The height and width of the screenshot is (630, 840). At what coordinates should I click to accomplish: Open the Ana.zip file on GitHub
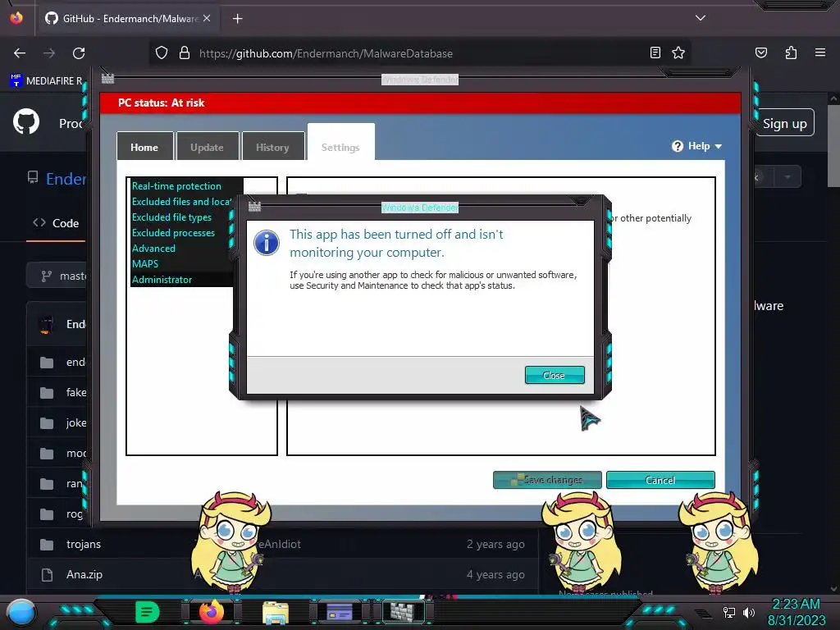click(84, 574)
